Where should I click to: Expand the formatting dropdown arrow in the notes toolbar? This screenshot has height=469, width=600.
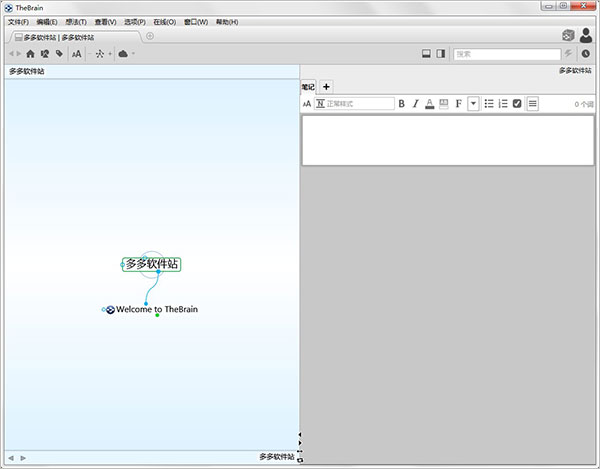pos(473,104)
